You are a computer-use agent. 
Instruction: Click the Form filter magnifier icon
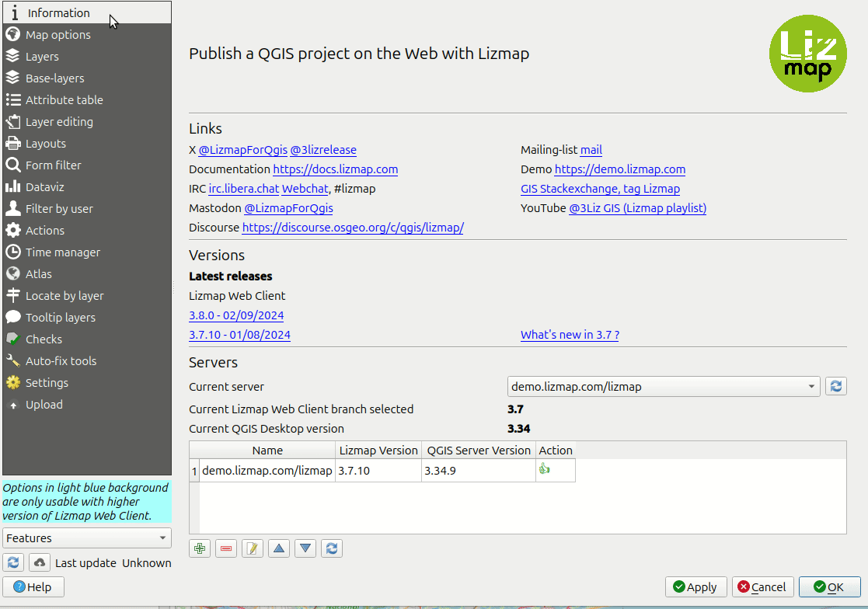[x=12, y=165]
